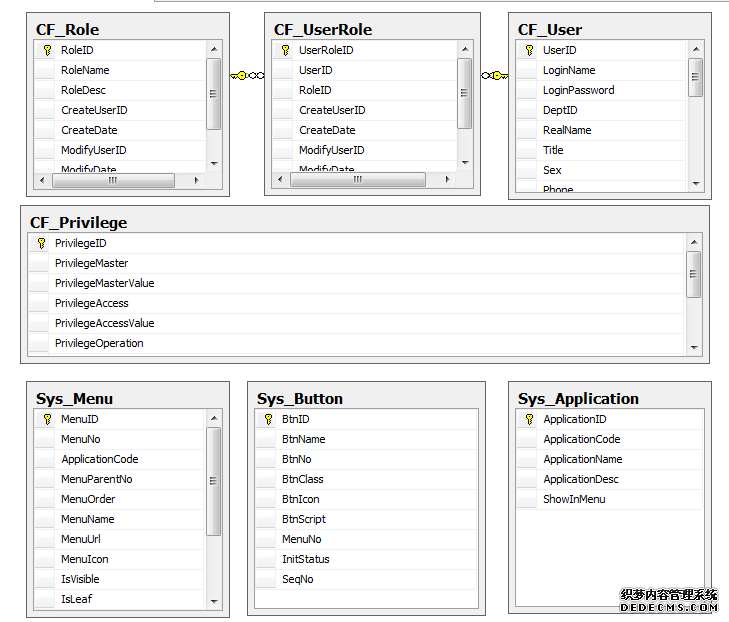Click the CF_Privilege scroll down arrow
Image resolution: width=729 pixels, height=622 pixels.
point(694,347)
